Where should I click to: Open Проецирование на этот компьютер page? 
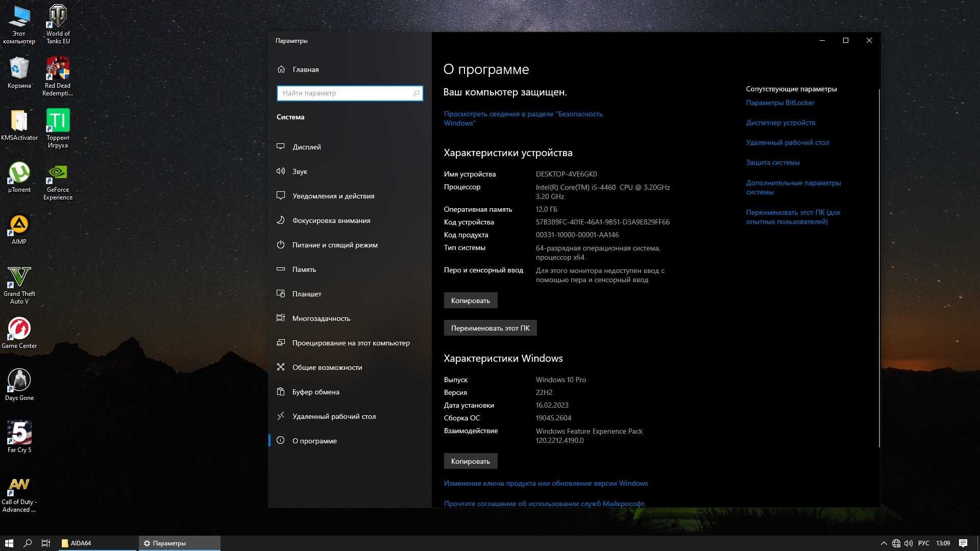[350, 343]
